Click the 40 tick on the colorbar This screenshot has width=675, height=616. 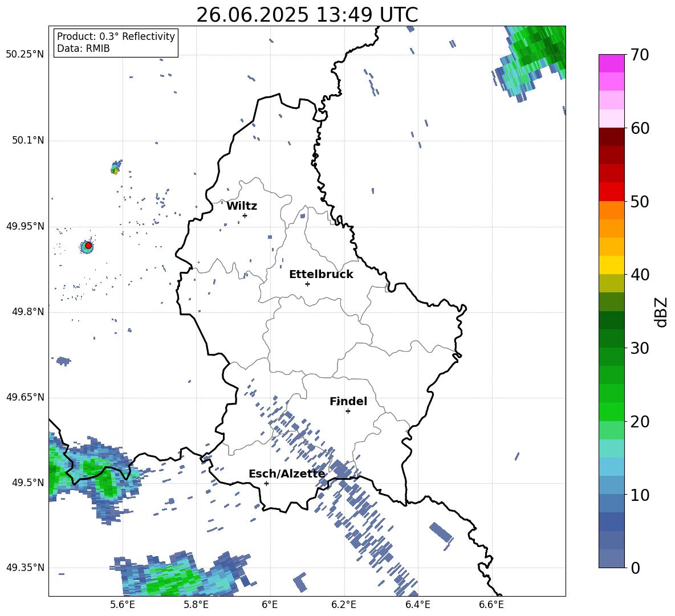(x=640, y=275)
